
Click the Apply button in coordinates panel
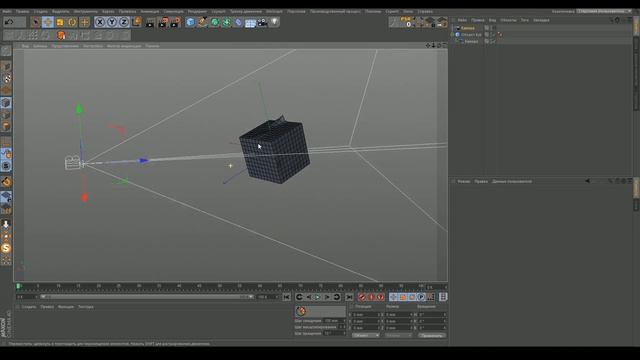[431, 336]
